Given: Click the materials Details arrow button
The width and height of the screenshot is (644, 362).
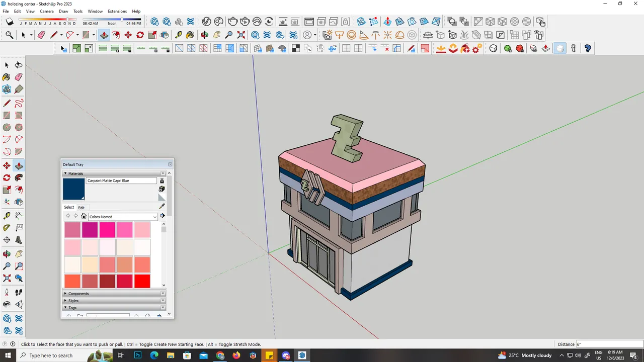Looking at the screenshot, I should pos(163,216).
